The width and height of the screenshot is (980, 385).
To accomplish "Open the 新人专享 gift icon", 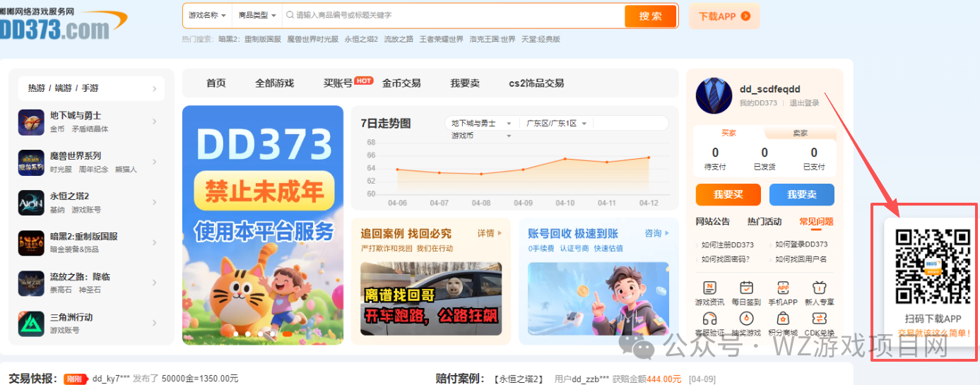I will 819,288.
